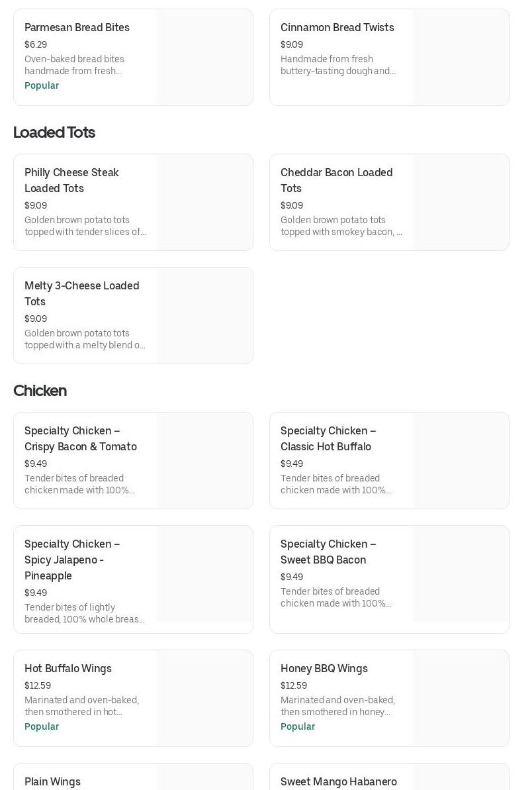Viewport: 532px width, 790px height.
Task: Click the Chicken section heading
Action: pyautogui.click(x=40, y=391)
